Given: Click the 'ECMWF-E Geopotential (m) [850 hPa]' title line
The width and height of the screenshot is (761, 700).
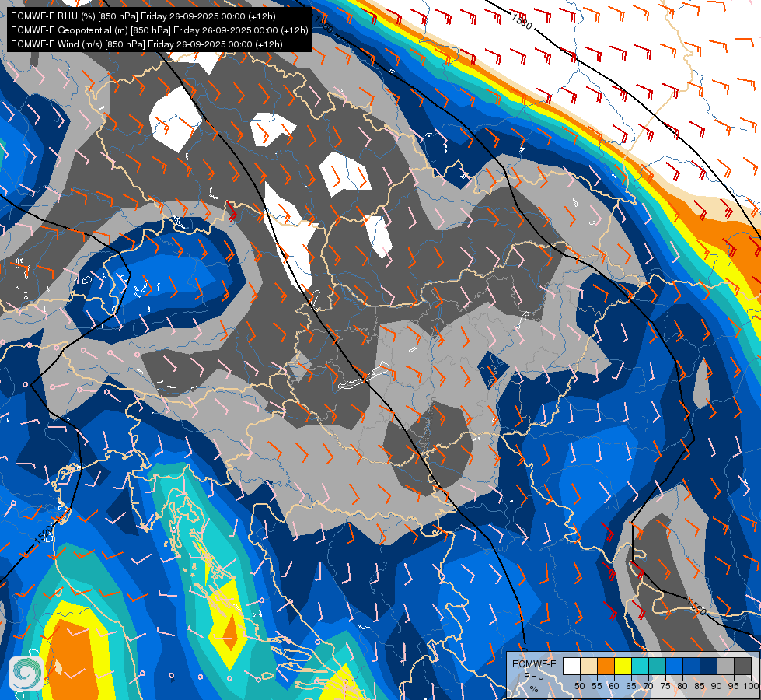Looking at the screenshot, I should tap(159, 30).
